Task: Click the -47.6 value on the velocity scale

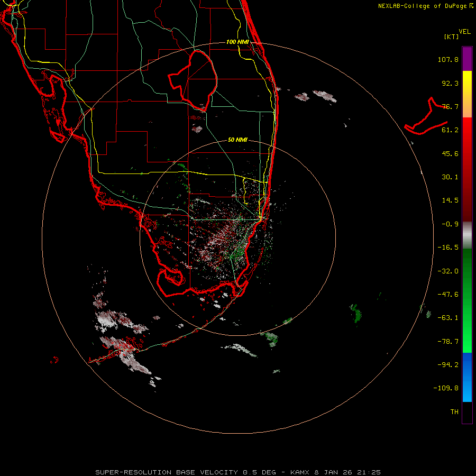Action: click(x=448, y=295)
